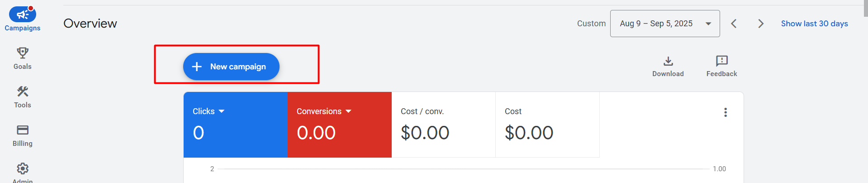Go to previous date range arrow
Screen dimensions: 868x183
click(x=734, y=24)
